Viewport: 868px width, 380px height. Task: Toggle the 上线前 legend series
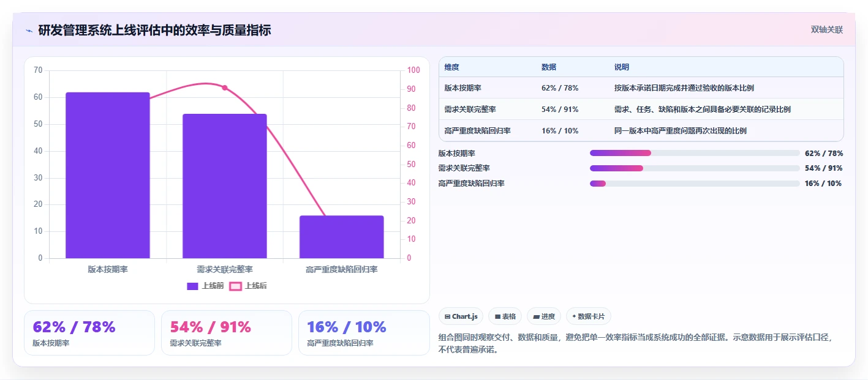pyautogui.click(x=205, y=286)
